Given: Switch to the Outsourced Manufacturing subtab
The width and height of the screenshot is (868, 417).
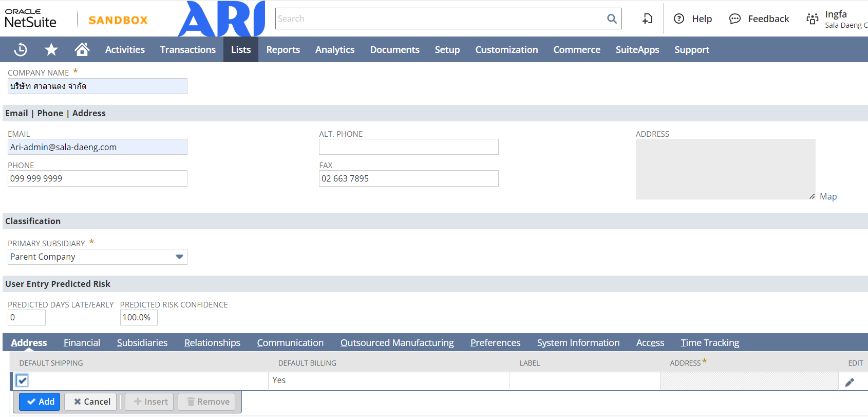Looking at the screenshot, I should (397, 342).
